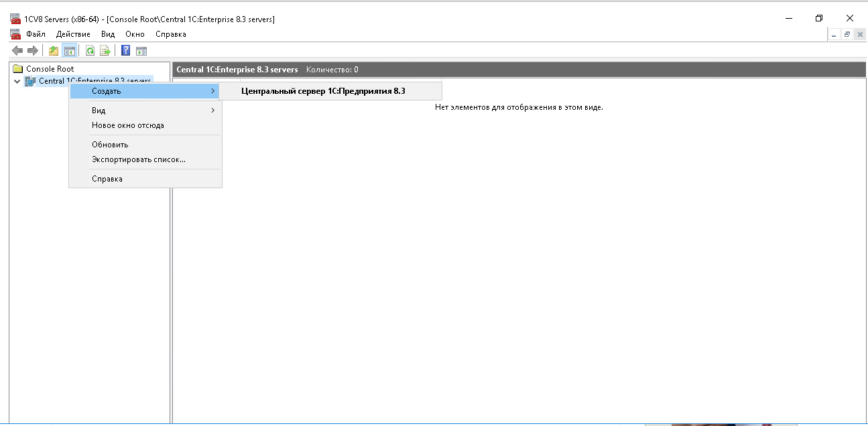Screen dimensions: 868x426
Task: Open the Файл menu in menu bar
Action: [x=36, y=34]
